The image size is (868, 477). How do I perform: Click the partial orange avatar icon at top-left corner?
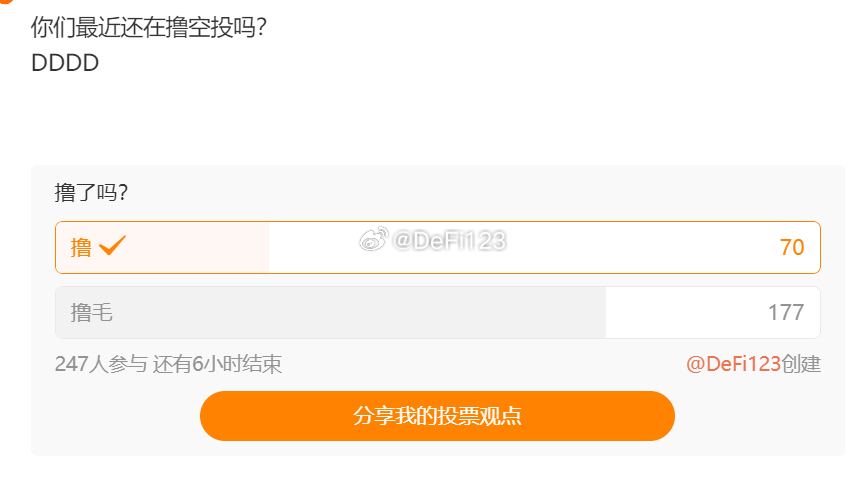coord(6,2)
